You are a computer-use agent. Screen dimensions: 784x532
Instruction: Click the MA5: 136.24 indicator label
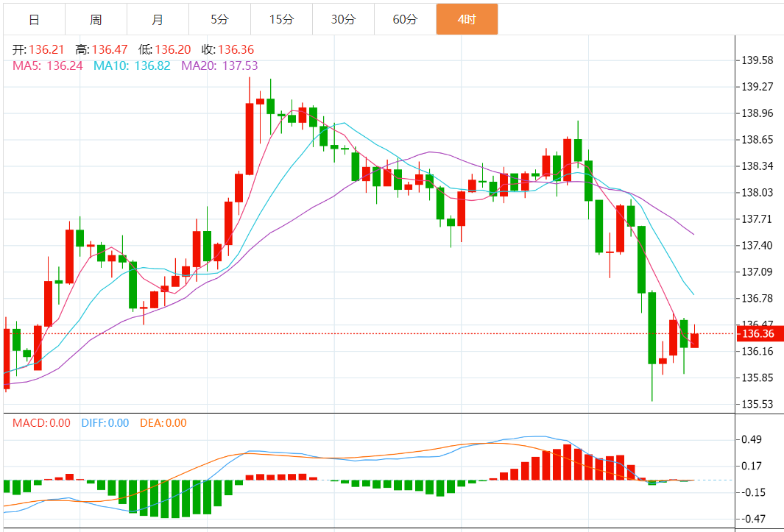(x=48, y=65)
